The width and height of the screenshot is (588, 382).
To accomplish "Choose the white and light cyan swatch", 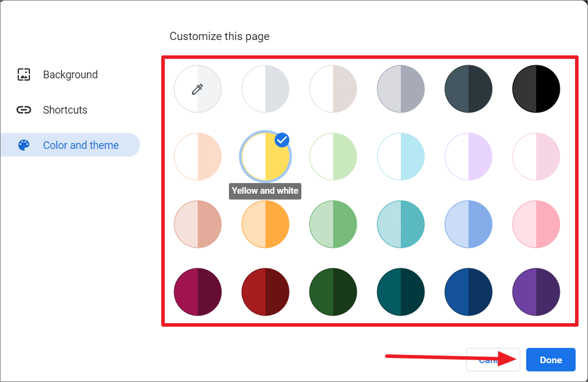I will (x=401, y=157).
